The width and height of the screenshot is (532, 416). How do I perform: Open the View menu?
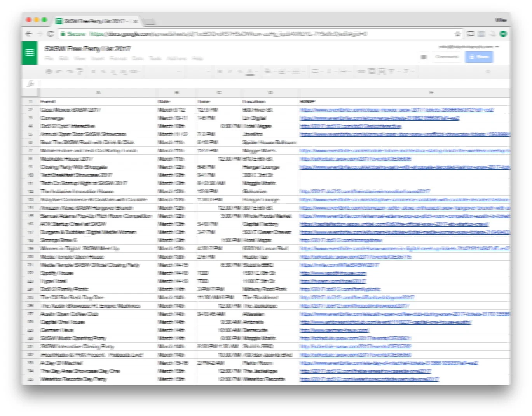click(x=80, y=58)
